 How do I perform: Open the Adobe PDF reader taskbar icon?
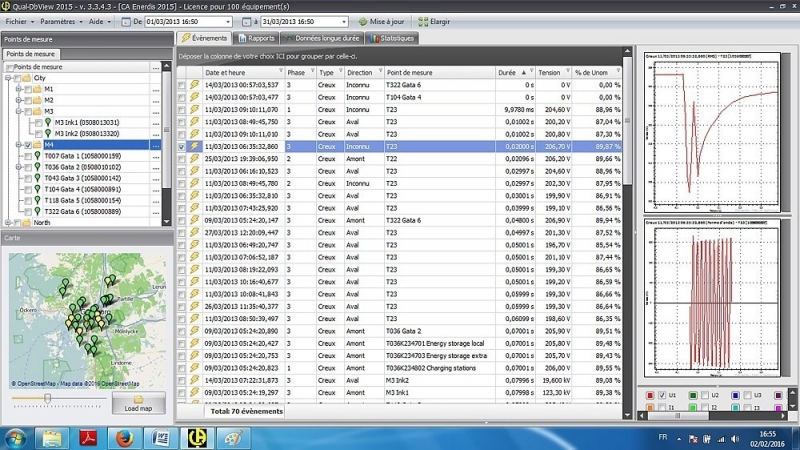(88, 437)
